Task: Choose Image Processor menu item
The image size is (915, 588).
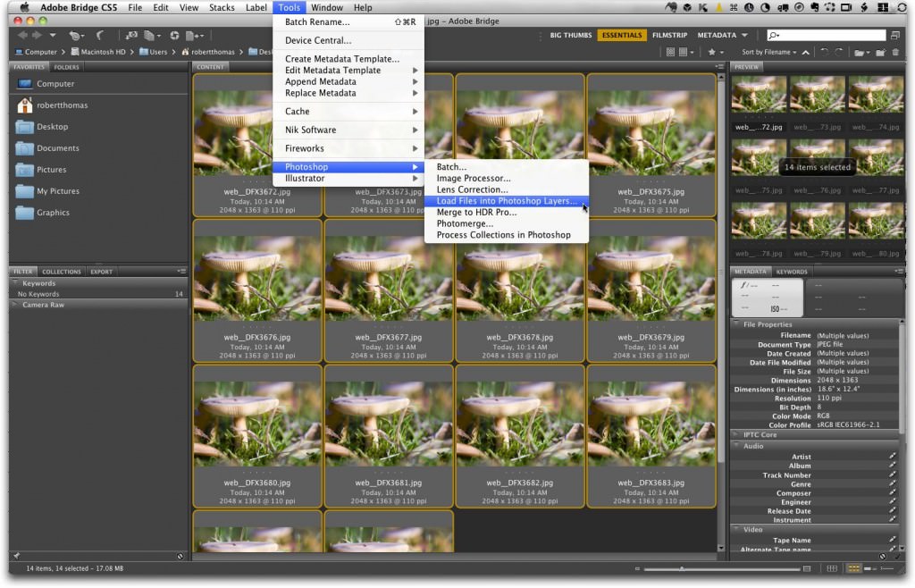Action: [x=507, y=179]
